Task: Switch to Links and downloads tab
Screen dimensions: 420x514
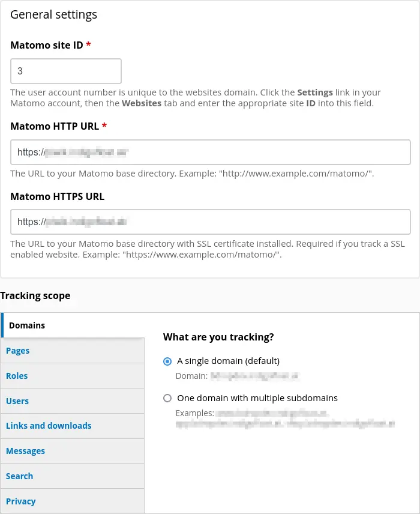Action: pyautogui.click(x=49, y=426)
